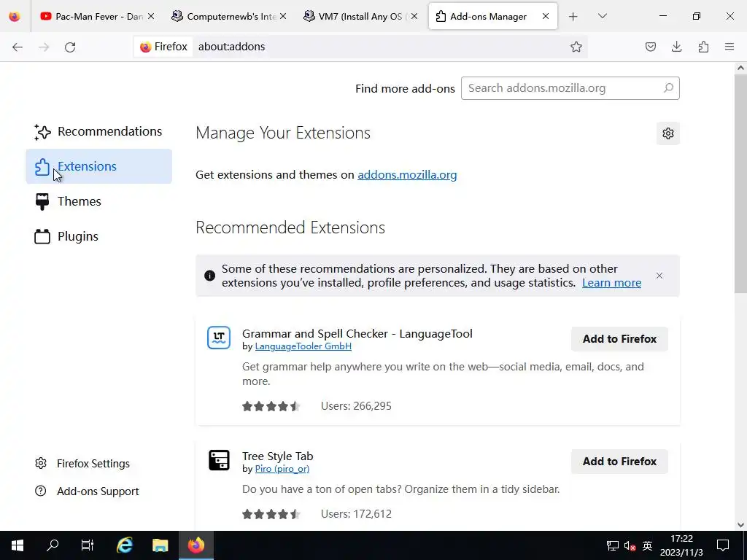The height and width of the screenshot is (560, 747).
Task: Open the notification center icon
Action: (723, 545)
